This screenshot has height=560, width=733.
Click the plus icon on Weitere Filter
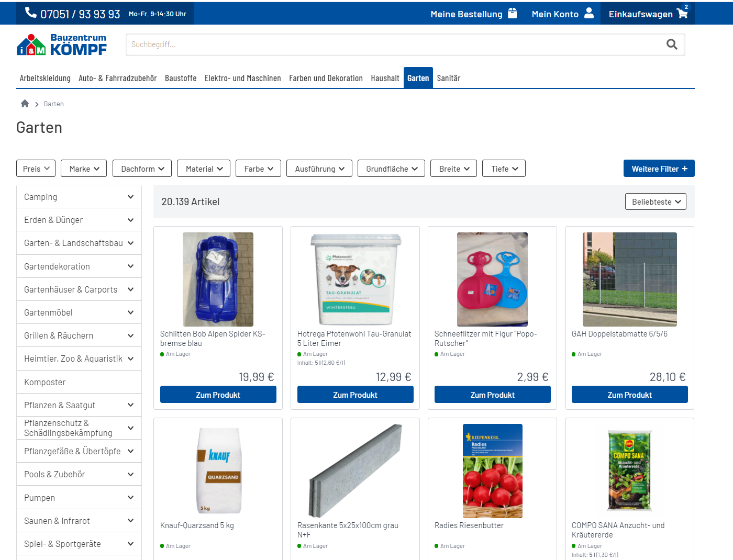pyautogui.click(x=684, y=169)
